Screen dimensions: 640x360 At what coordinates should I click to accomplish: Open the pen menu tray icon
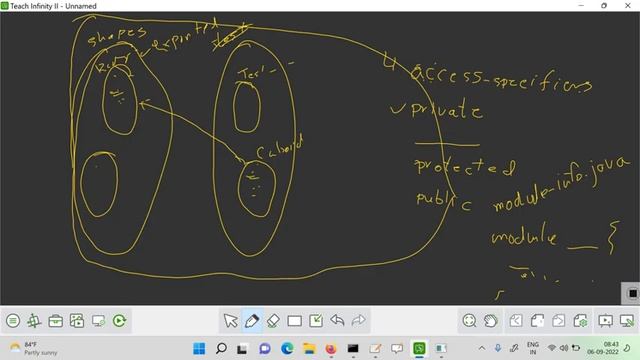pyautogui.click(x=514, y=348)
